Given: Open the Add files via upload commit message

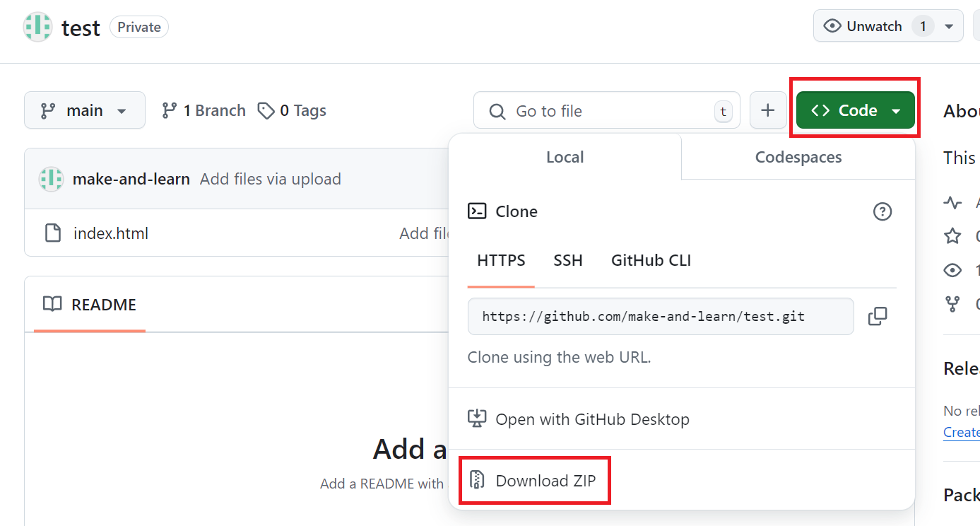Looking at the screenshot, I should (271, 179).
